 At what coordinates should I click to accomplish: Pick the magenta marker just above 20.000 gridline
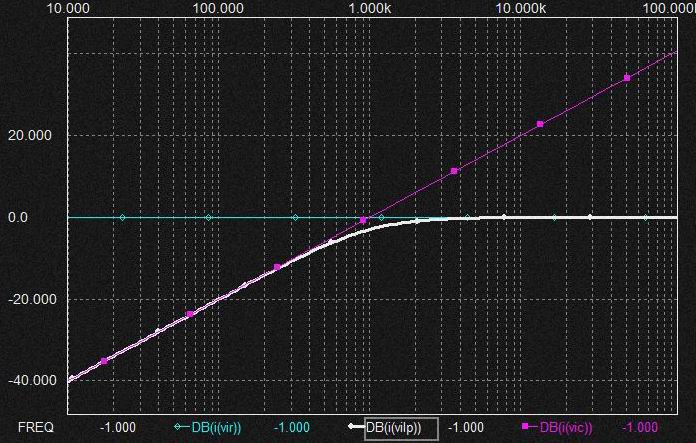click(540, 124)
